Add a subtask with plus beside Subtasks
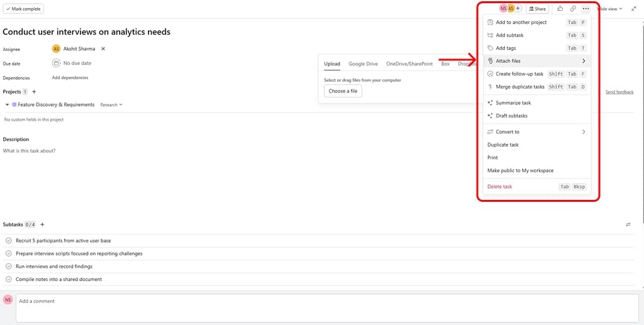The width and height of the screenshot is (644, 325). pyautogui.click(x=42, y=224)
